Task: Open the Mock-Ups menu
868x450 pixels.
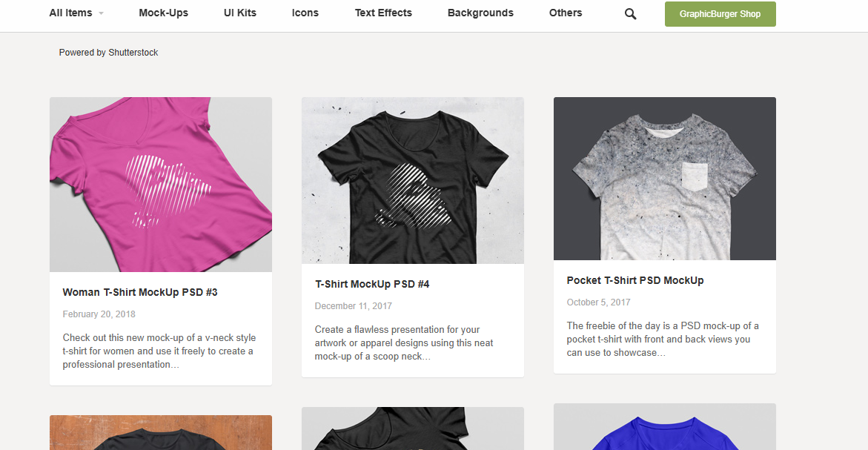Action: [x=163, y=13]
